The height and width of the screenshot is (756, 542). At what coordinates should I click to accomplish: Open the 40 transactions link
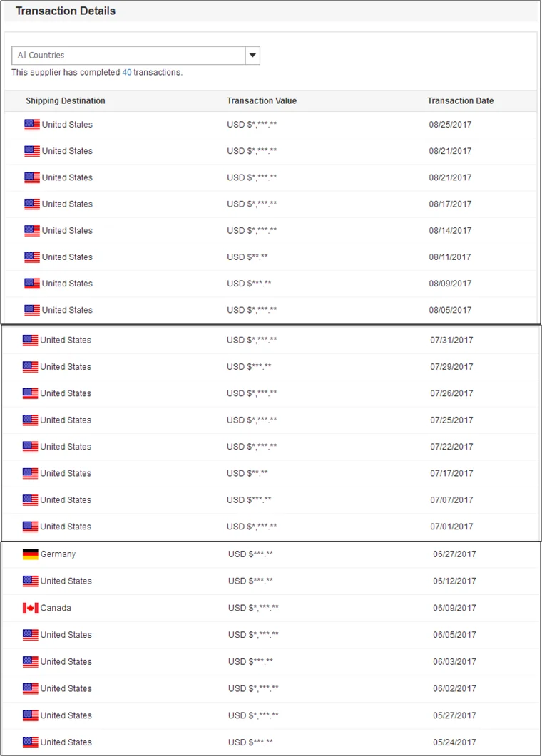[x=126, y=73]
